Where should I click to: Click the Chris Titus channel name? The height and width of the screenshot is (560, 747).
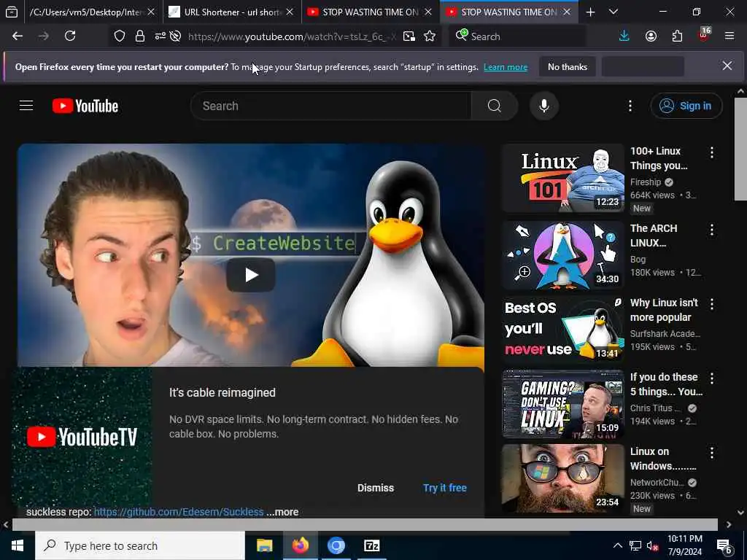coord(656,408)
